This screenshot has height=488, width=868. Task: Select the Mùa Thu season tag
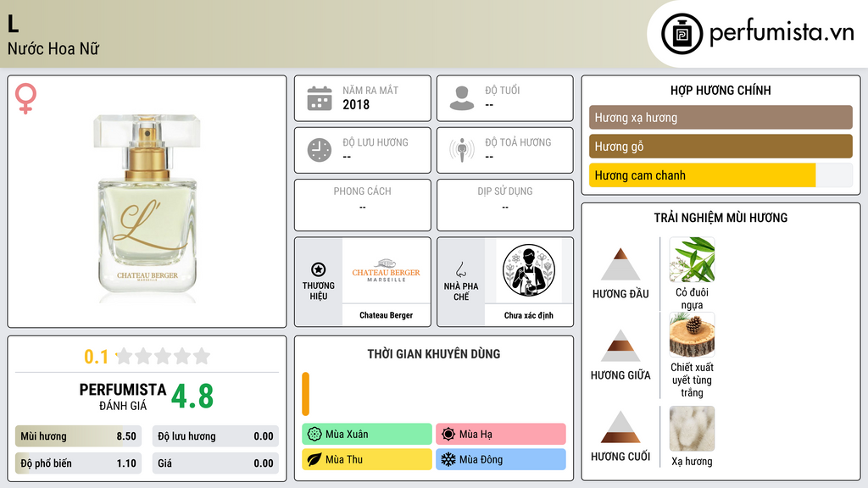pos(367,459)
